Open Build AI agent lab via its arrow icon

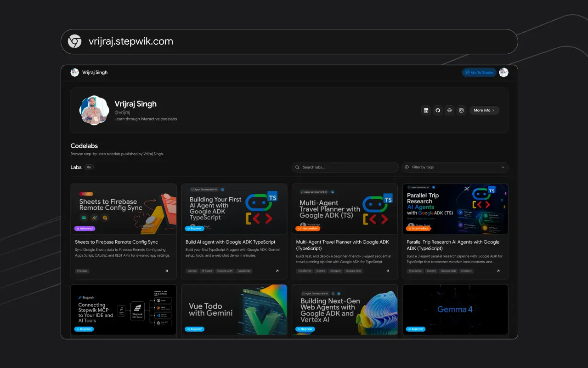coord(277,271)
